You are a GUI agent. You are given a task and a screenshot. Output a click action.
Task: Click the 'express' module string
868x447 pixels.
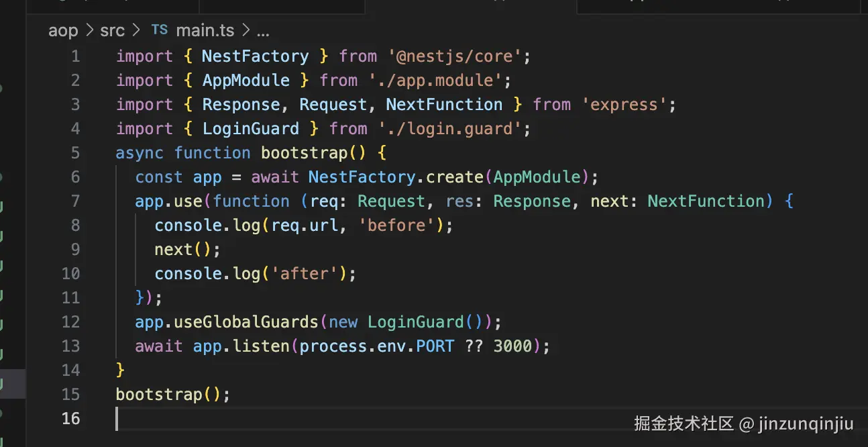(x=625, y=105)
